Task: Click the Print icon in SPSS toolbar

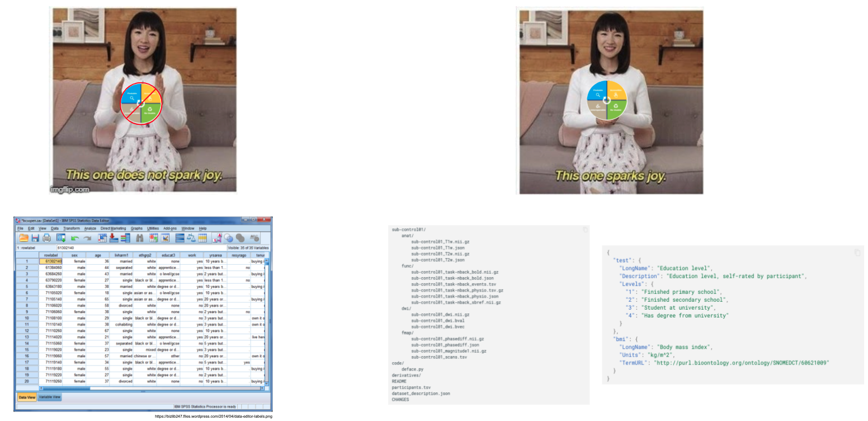Action: click(x=46, y=238)
